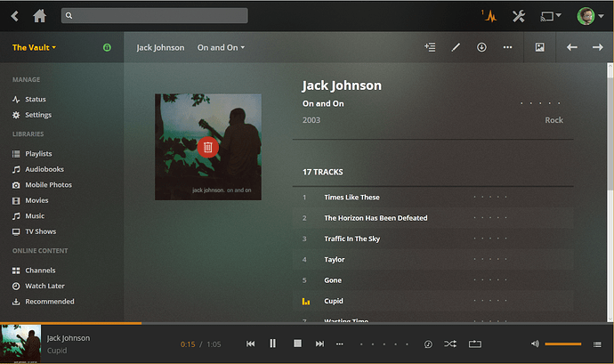This screenshot has height=364, width=614.
Task: Go to previous album with left arrow
Action: 571,47
